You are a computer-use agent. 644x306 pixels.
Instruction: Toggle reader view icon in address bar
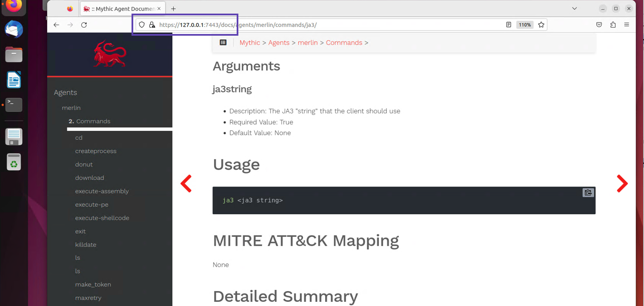coord(509,25)
